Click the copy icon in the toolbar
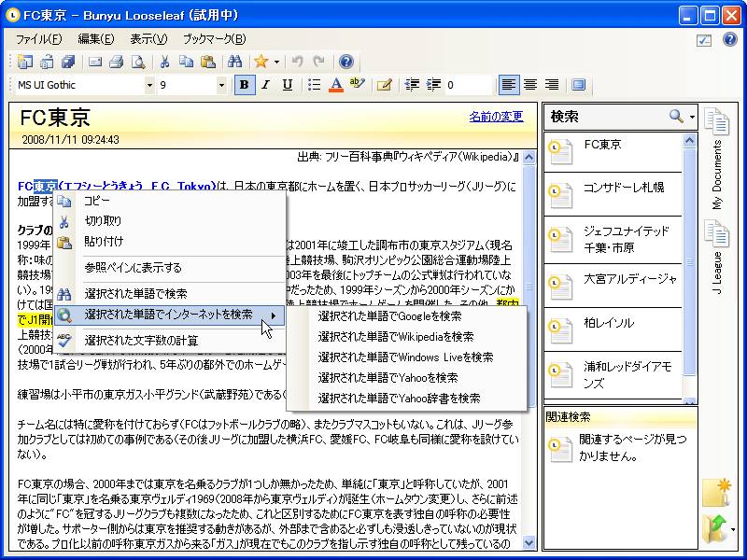This screenshot has width=747, height=560. [186, 62]
